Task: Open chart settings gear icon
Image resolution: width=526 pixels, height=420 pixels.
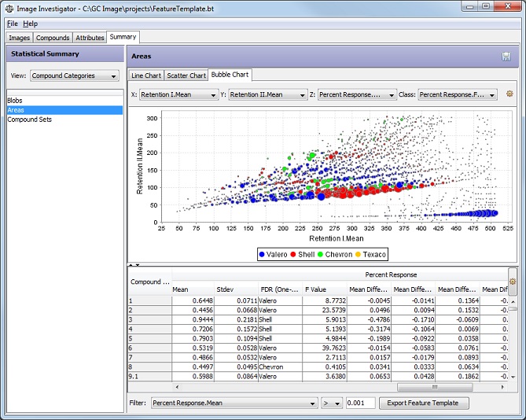Action: click(509, 94)
